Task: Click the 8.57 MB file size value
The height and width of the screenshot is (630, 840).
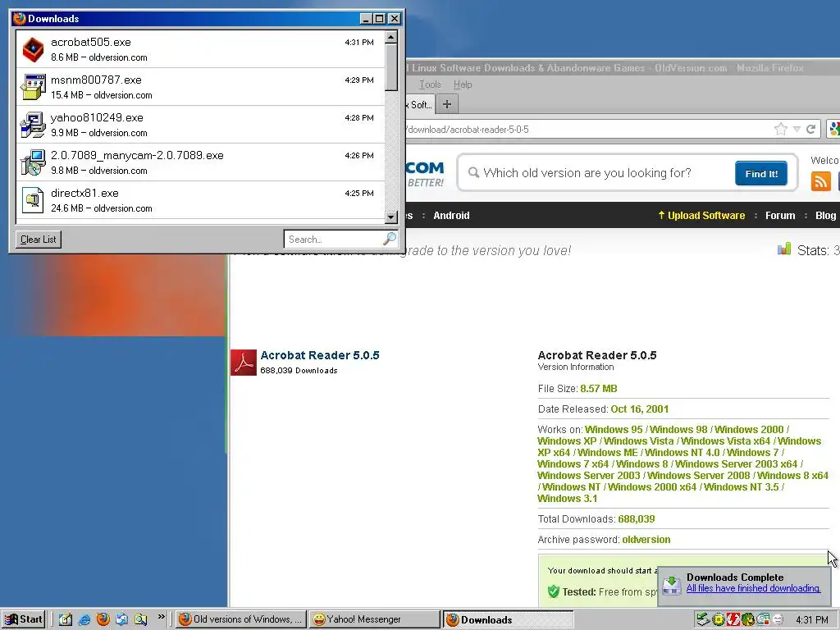Action: pyautogui.click(x=598, y=389)
